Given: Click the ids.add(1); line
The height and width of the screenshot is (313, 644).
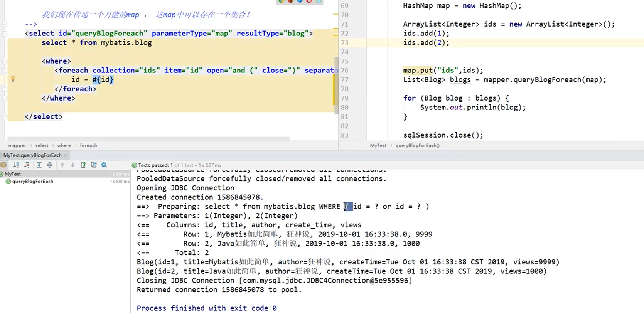Looking at the screenshot, I should click(426, 34).
